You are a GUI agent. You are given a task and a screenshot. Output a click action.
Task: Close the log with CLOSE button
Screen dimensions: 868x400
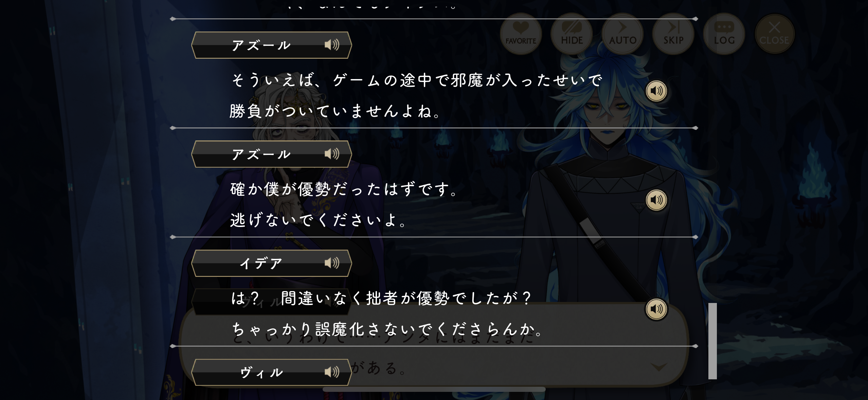click(x=775, y=34)
